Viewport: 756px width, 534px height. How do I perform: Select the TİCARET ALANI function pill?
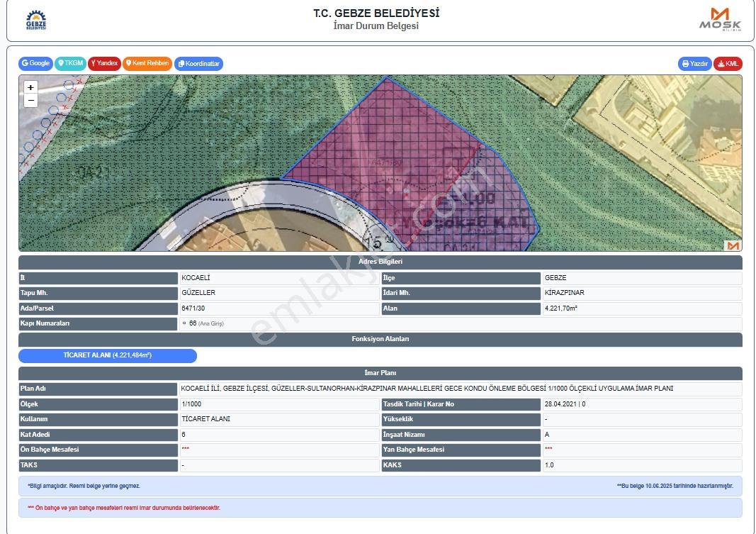(x=108, y=355)
